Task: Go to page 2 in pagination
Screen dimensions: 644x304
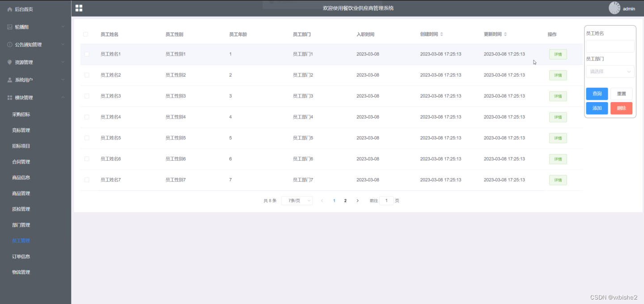Action: (345, 201)
